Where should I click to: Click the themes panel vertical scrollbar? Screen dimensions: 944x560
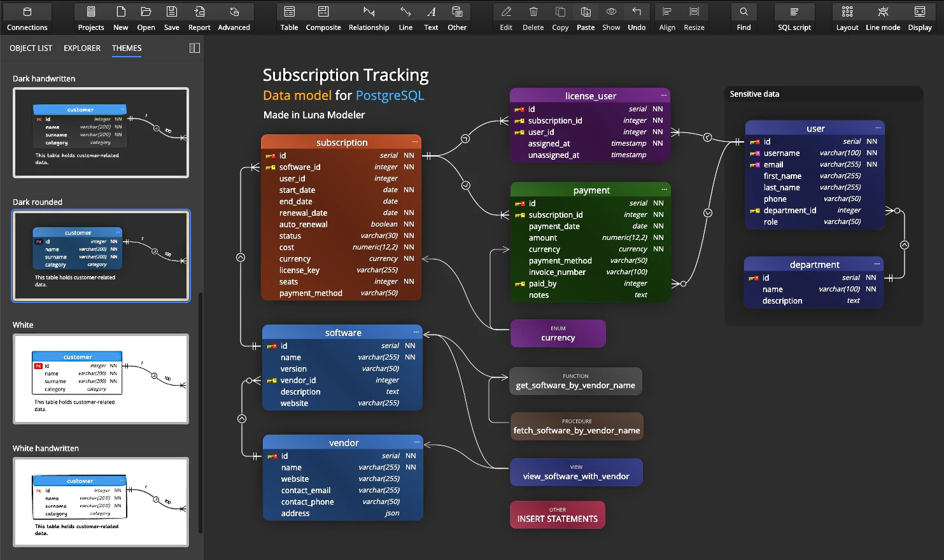click(x=201, y=414)
